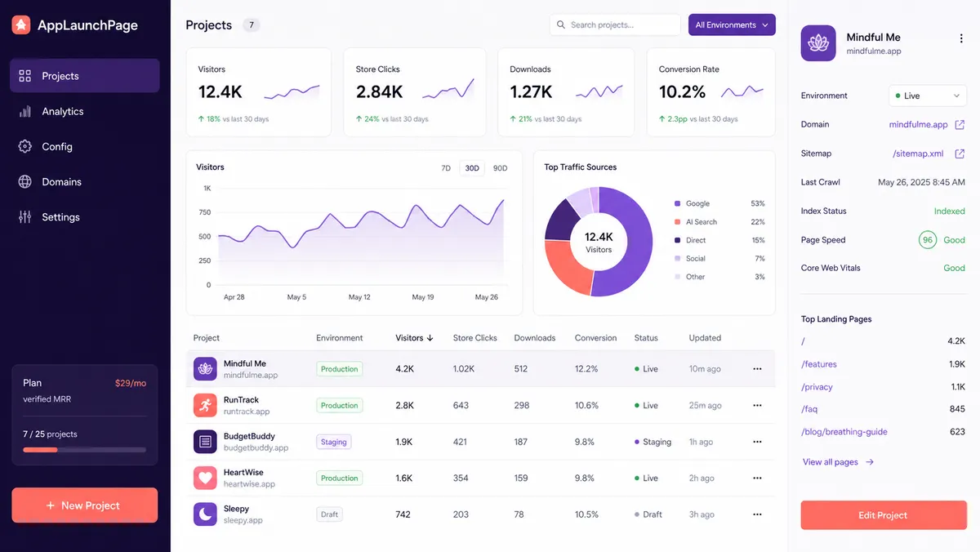Click the Sleepy moon app icon

(205, 514)
